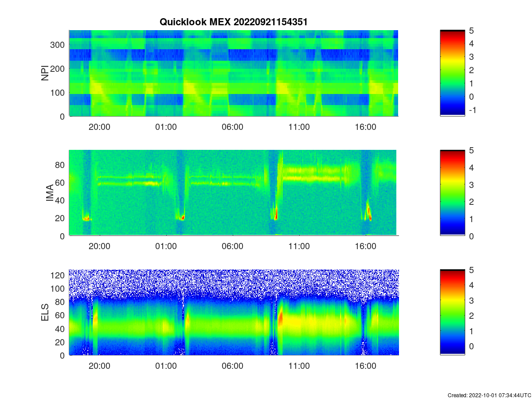Click the 20:00 tick under NPI plot

99,126
